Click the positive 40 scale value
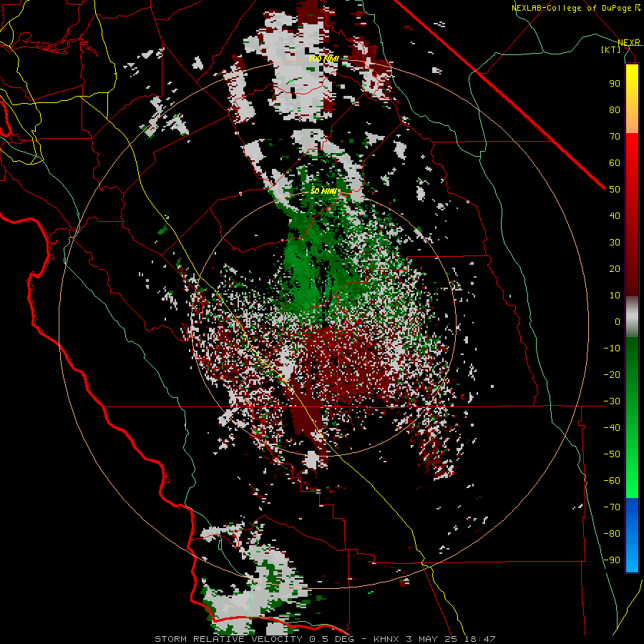The width and height of the screenshot is (644, 644). [x=615, y=215]
